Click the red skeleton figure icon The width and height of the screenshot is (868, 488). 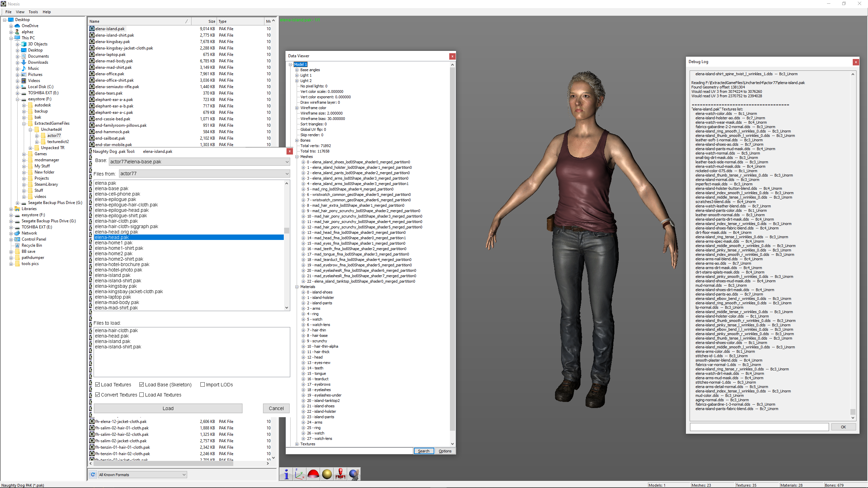point(340,474)
